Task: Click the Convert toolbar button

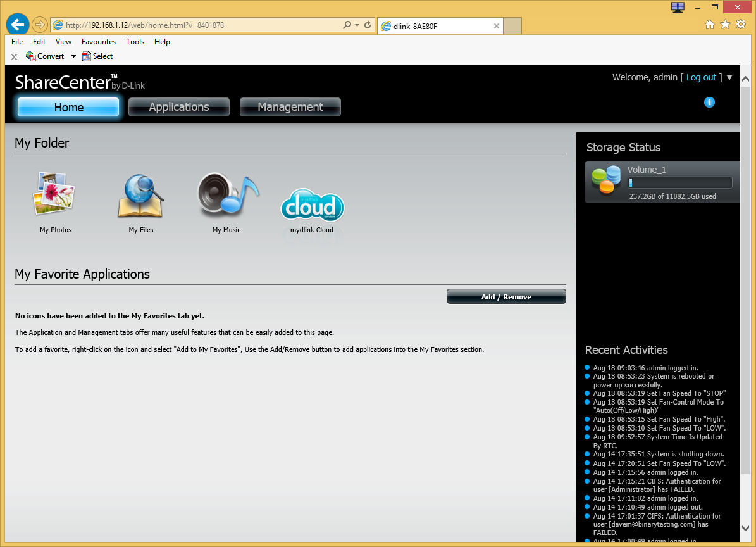Action: point(45,56)
